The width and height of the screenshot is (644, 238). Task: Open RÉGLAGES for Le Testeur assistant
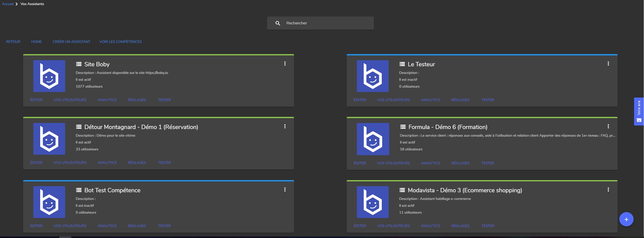(460, 100)
